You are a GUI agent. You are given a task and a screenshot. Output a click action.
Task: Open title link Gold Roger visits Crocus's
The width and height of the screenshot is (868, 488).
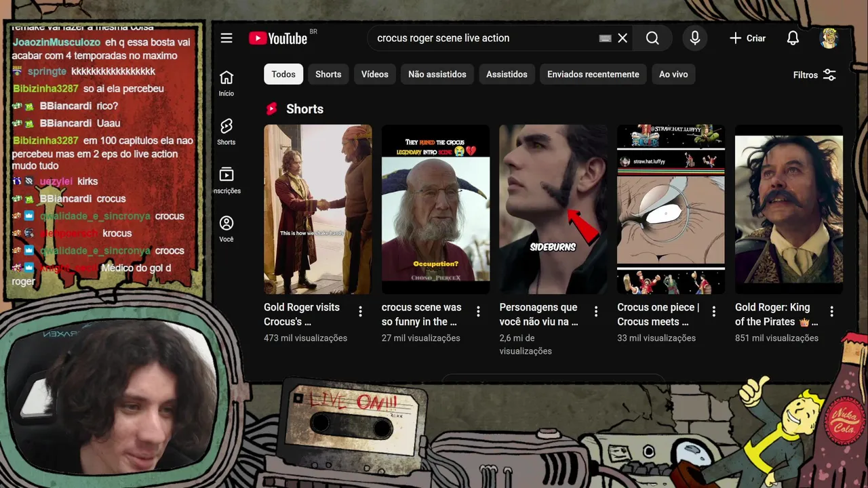pyautogui.click(x=302, y=314)
